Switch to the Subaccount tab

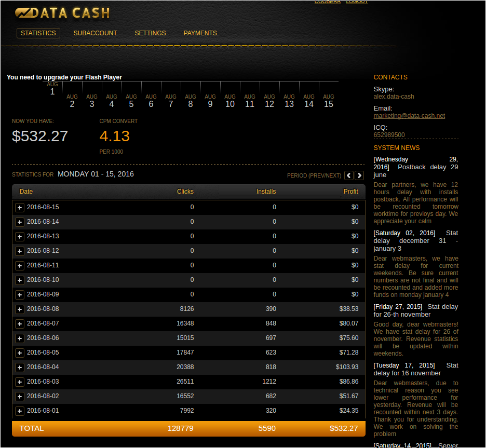point(95,33)
